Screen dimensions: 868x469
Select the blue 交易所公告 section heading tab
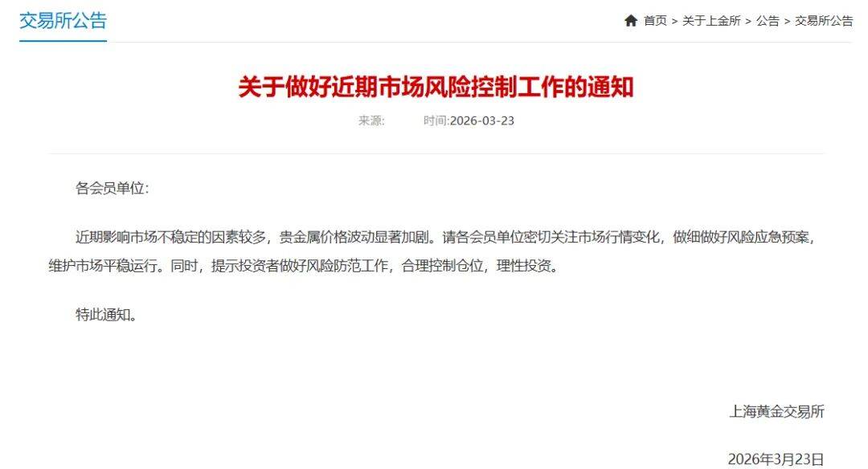[63, 21]
